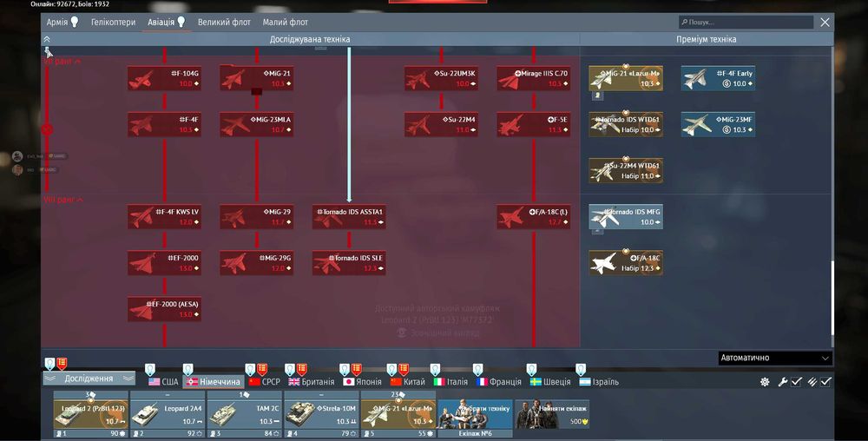
Task: Click the ammo stripes auto-refill icon
Action: 812,382
